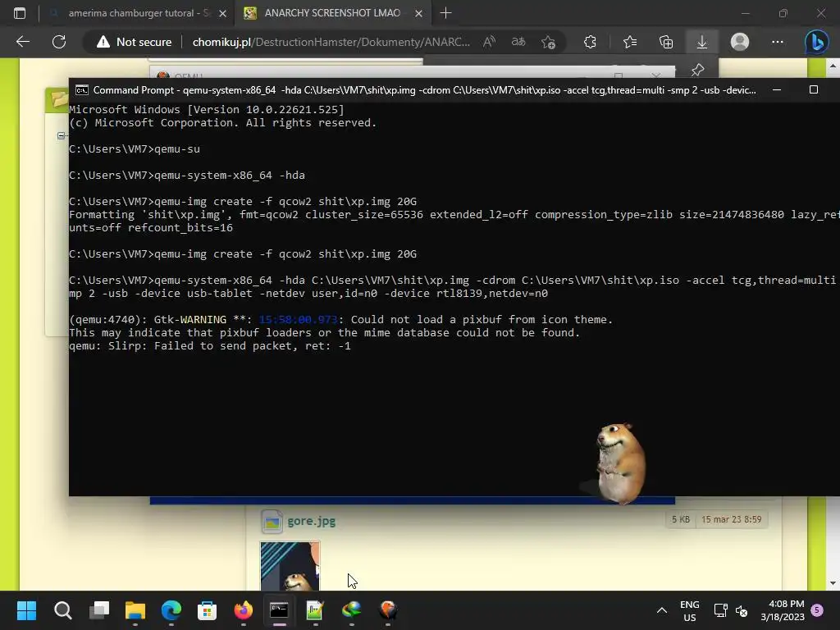Open Task View on the taskbar
840x630 pixels.
click(99, 610)
